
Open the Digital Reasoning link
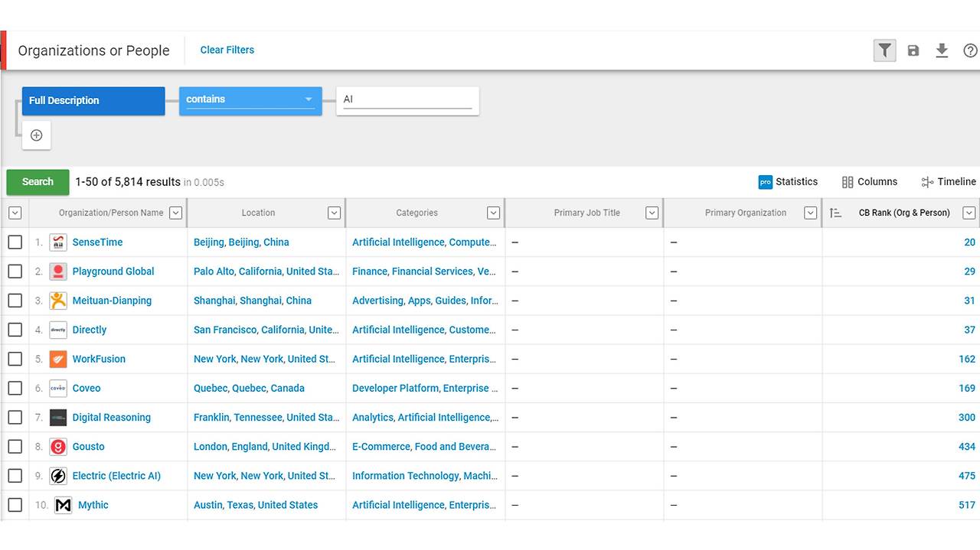112,418
